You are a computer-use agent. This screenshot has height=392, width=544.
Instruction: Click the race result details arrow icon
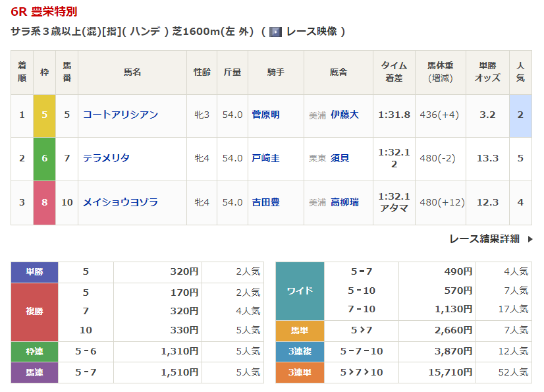point(530,239)
